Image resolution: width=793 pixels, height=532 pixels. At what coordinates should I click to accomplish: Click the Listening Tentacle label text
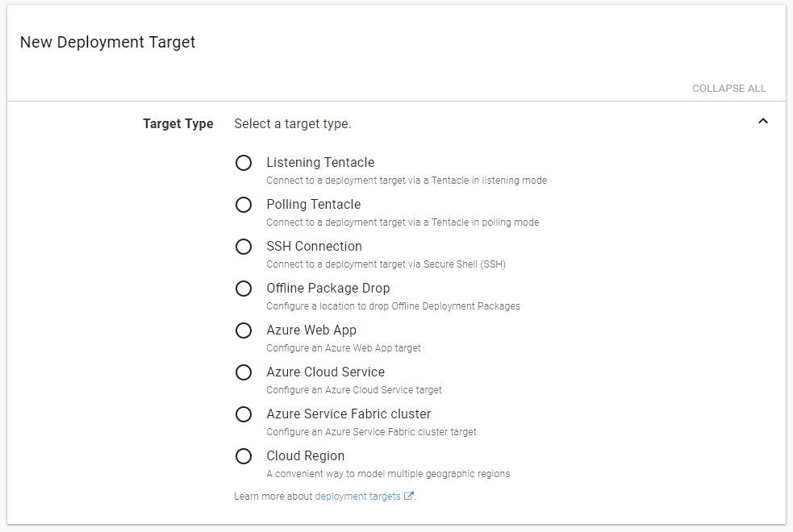pos(320,162)
